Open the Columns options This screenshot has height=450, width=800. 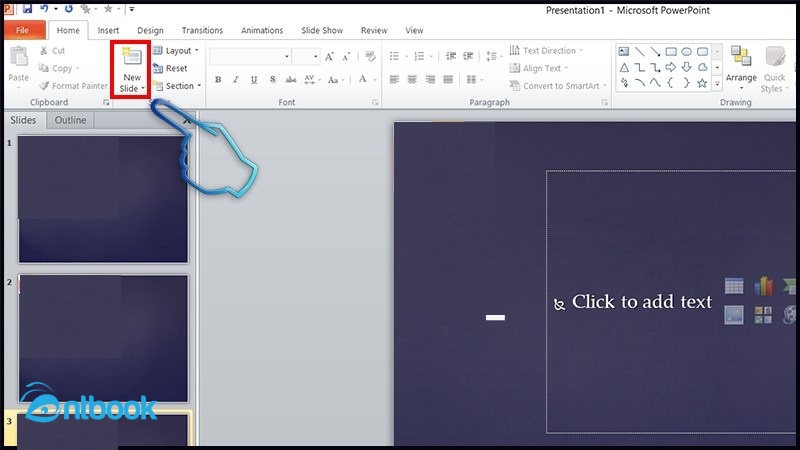pyautogui.click(x=474, y=80)
